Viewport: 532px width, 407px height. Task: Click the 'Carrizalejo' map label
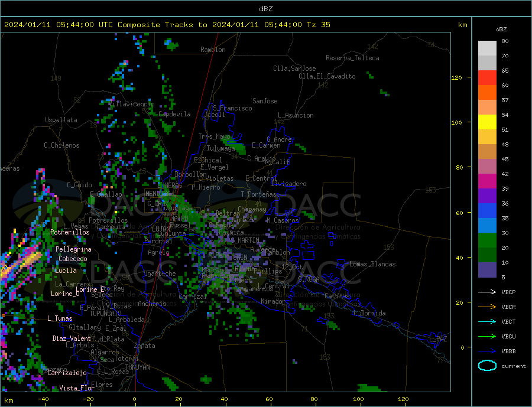point(67,373)
